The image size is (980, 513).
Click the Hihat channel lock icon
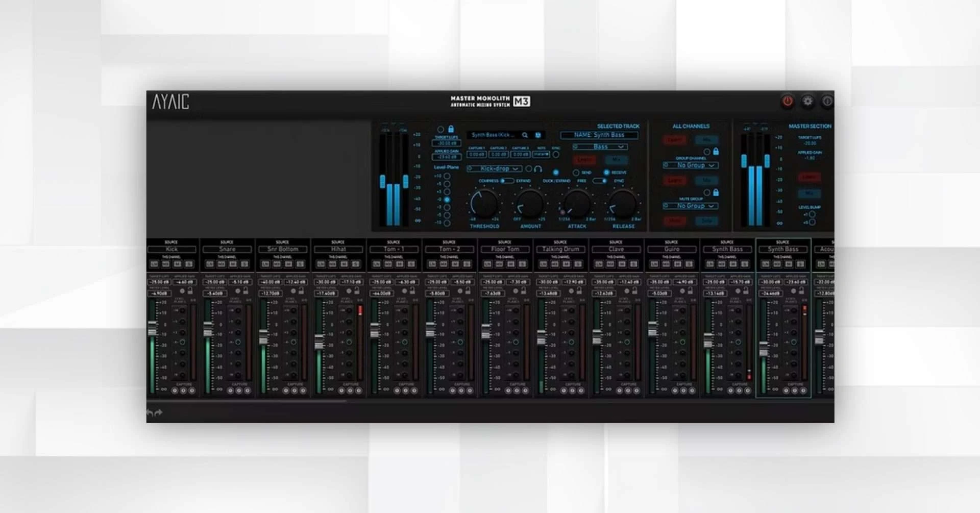[357, 290]
